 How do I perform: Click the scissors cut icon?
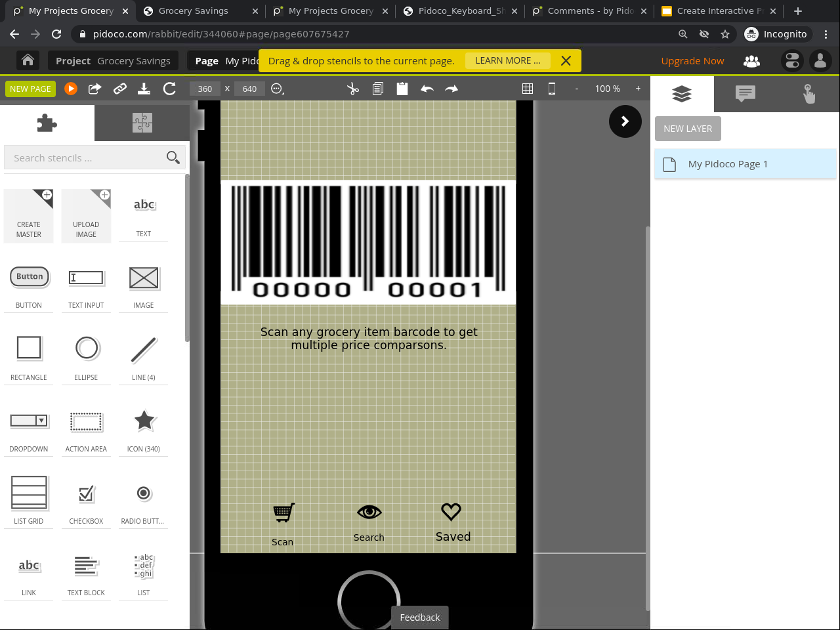click(x=353, y=89)
